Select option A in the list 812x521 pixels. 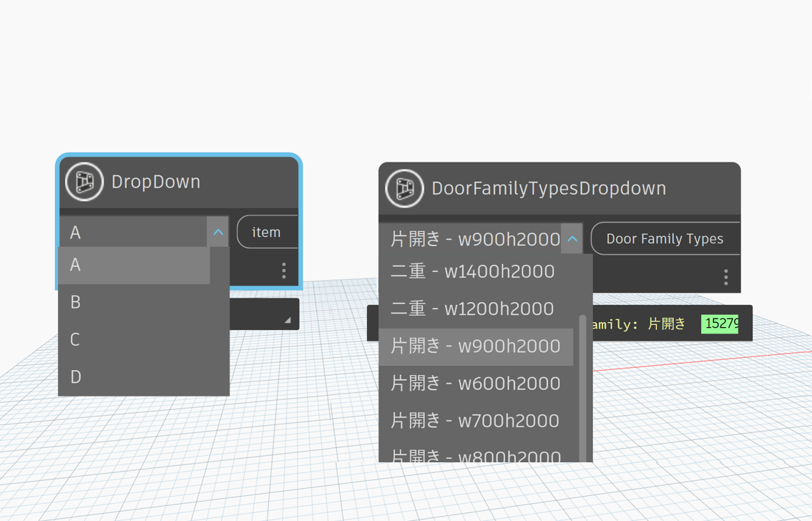pos(134,265)
